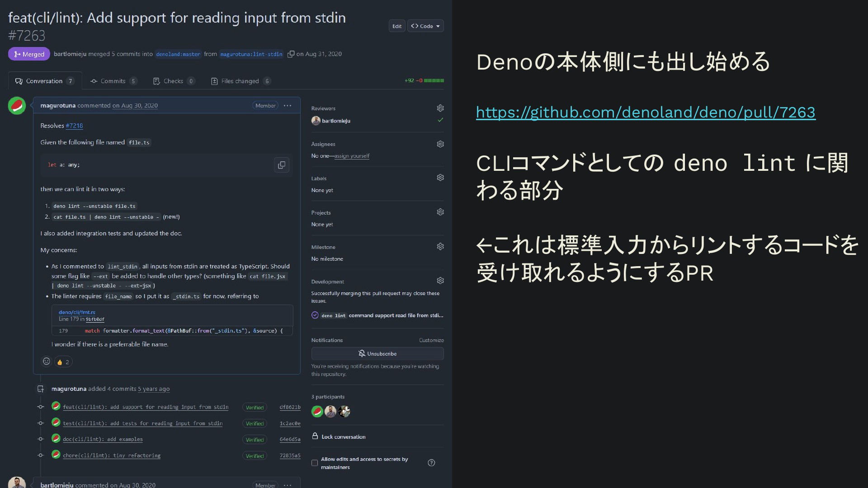Screen dimensions: 868x488
Task: Click the thumbs up reaction with count 2
Action: coord(63,362)
